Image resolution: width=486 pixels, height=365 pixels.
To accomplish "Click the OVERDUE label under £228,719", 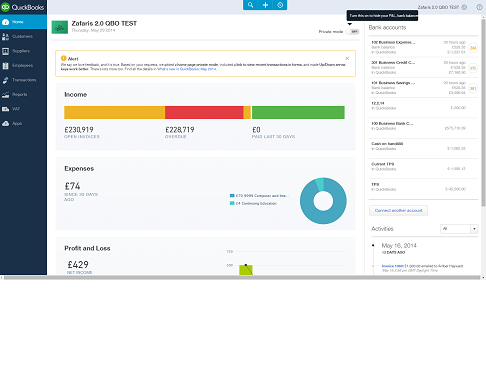I will click(176, 137).
